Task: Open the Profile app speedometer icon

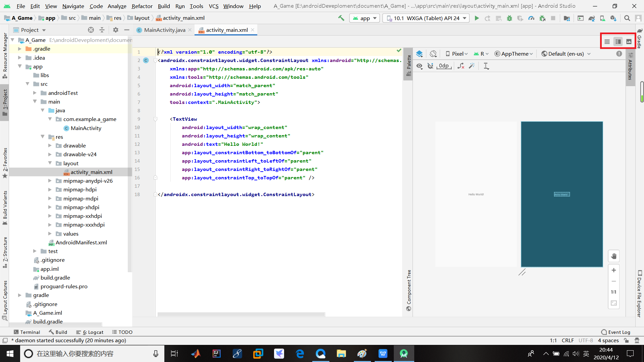Action: point(531,18)
